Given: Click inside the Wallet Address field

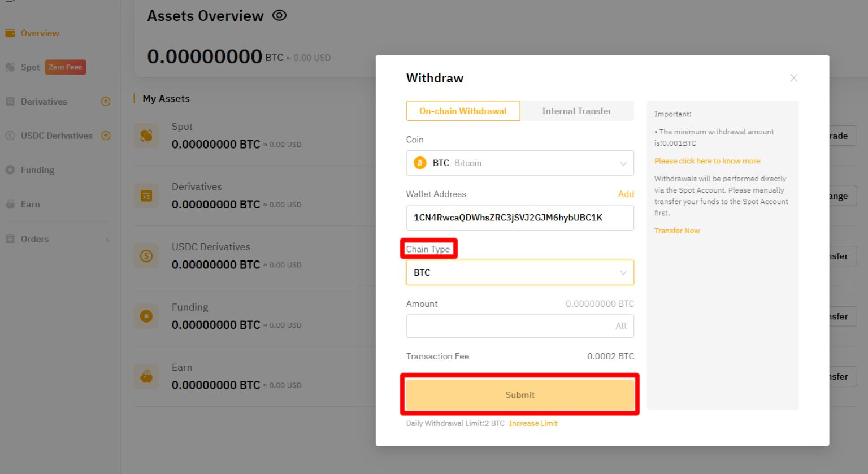Looking at the screenshot, I should click(519, 218).
